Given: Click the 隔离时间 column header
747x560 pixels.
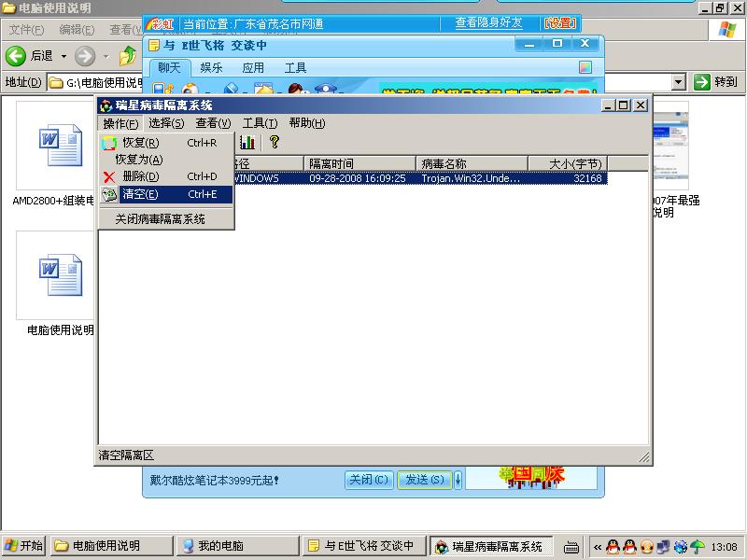Looking at the screenshot, I should (x=359, y=163).
